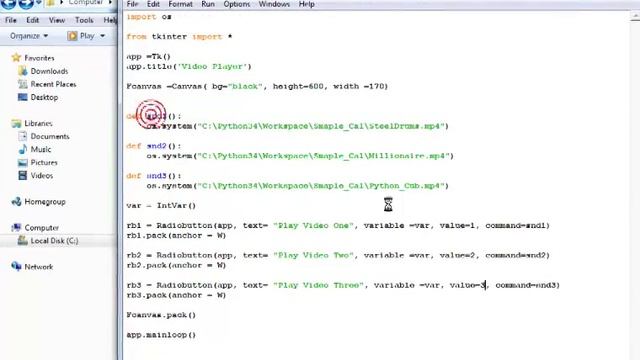The height and width of the screenshot is (360, 640).
Task: Click the Explorer Back navigation button
Action: 9,4
